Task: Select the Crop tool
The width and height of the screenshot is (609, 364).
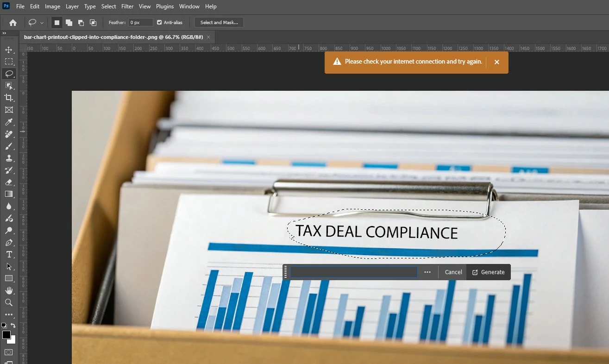Action: [x=9, y=98]
